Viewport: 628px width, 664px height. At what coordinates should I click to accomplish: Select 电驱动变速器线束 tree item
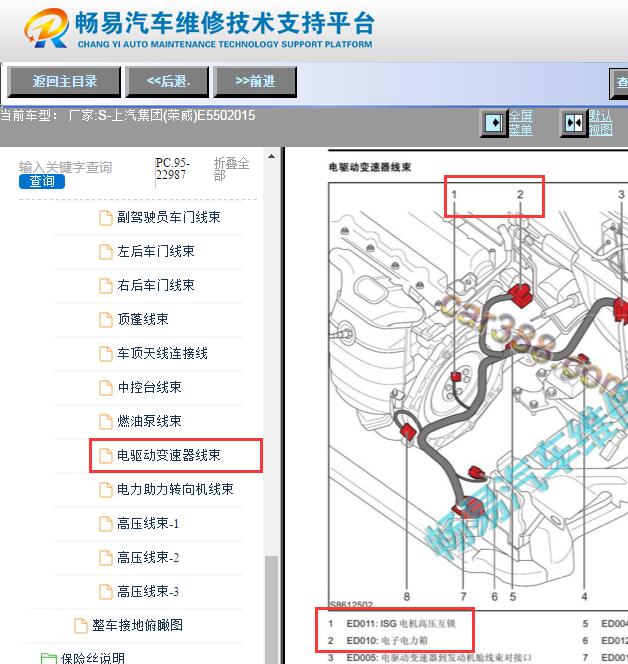tap(169, 455)
